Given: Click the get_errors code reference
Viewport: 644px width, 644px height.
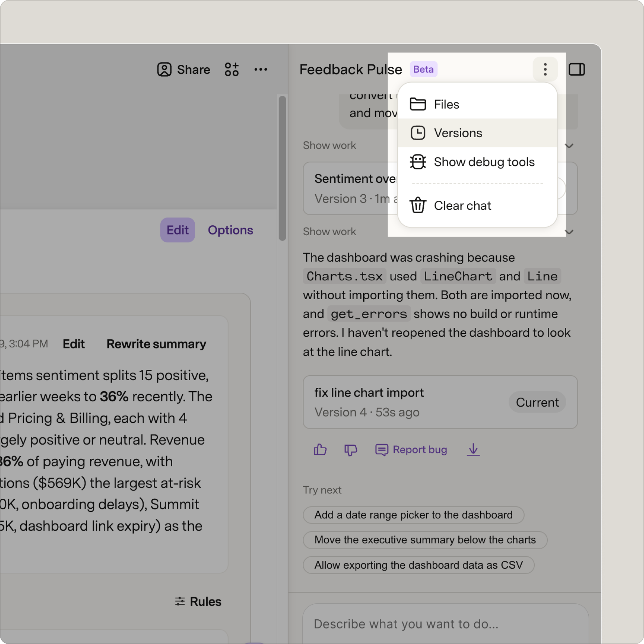Looking at the screenshot, I should [x=369, y=314].
